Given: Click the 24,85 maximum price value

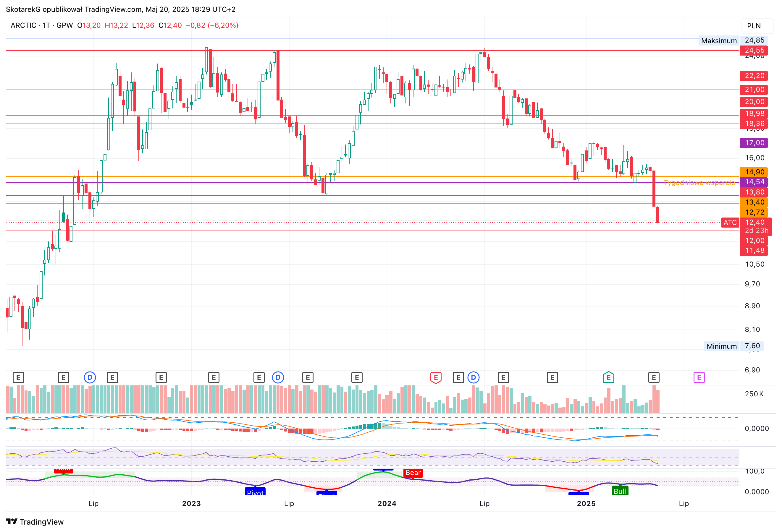Looking at the screenshot, I should pos(754,40).
